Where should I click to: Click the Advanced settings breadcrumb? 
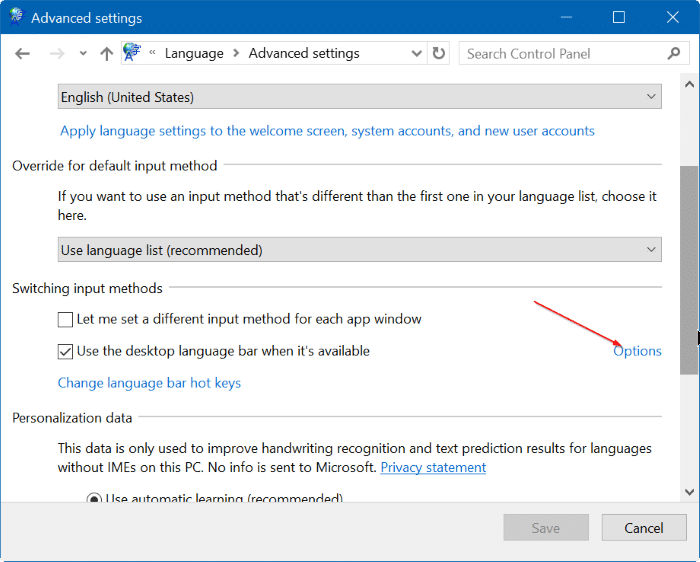(304, 54)
